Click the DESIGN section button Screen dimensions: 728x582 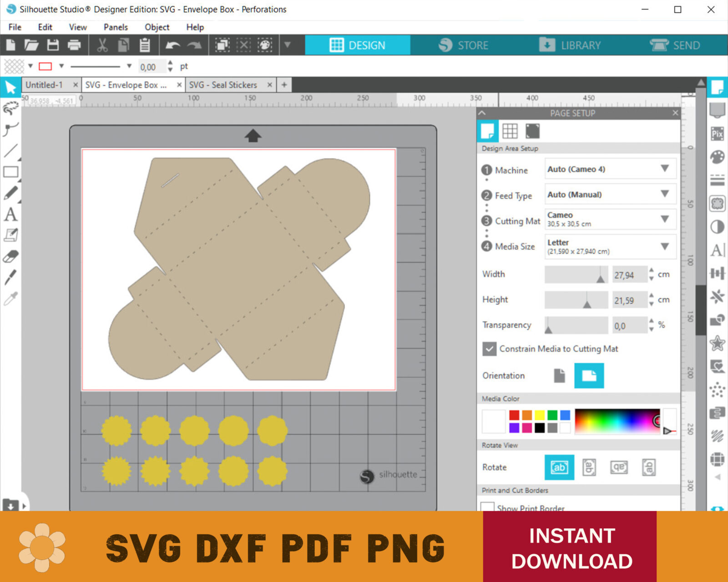point(358,45)
